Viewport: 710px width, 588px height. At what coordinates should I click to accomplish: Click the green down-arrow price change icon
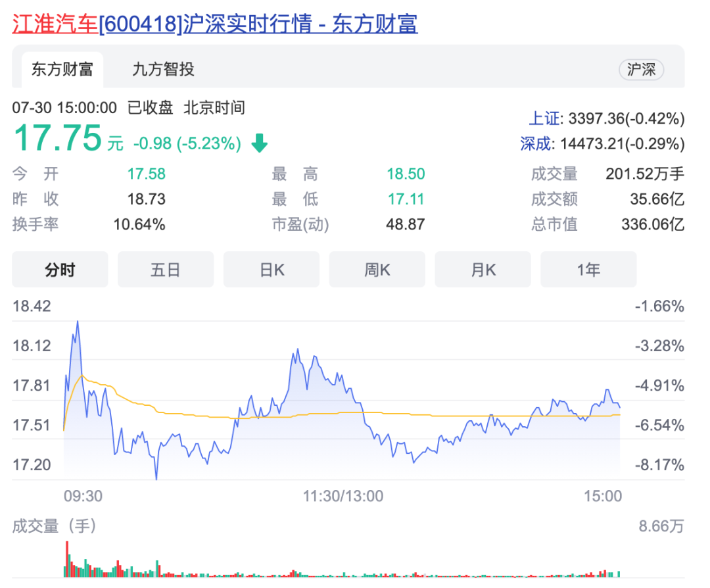(x=260, y=143)
